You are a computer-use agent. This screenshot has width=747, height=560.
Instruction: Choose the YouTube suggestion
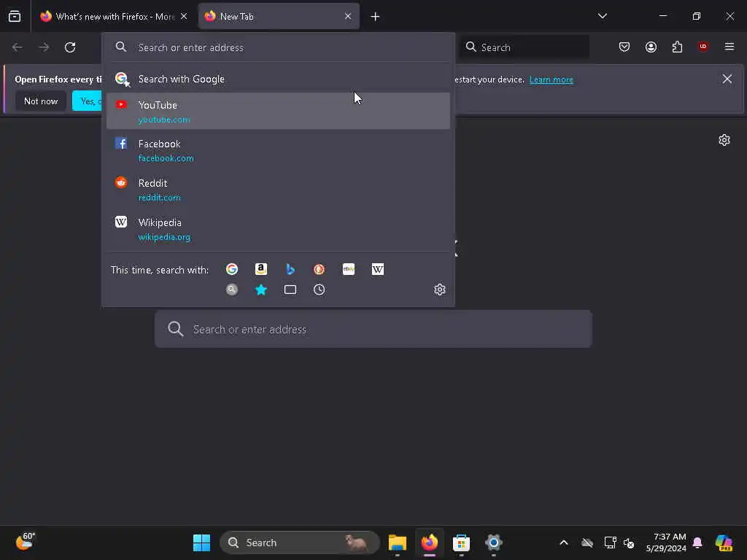pos(278,111)
